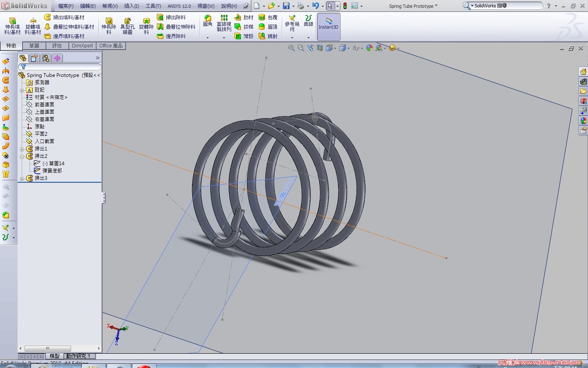Click the 曲線 curves tool
Screen dimensions: 588x368
pos(308,21)
